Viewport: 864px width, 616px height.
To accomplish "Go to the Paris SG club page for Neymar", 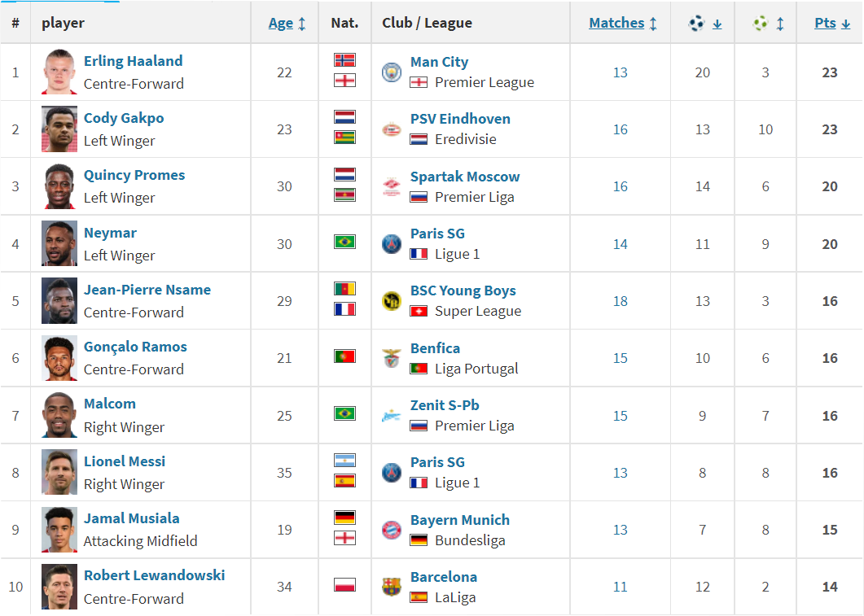I will click(437, 234).
